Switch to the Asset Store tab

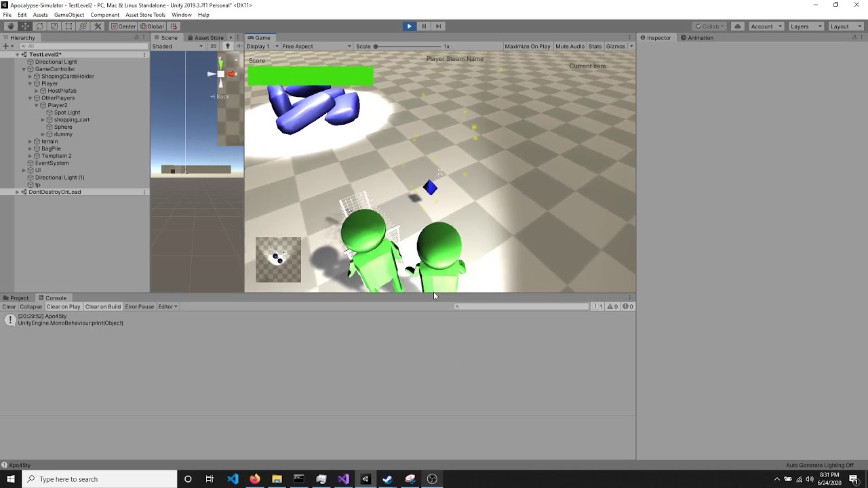(x=205, y=38)
